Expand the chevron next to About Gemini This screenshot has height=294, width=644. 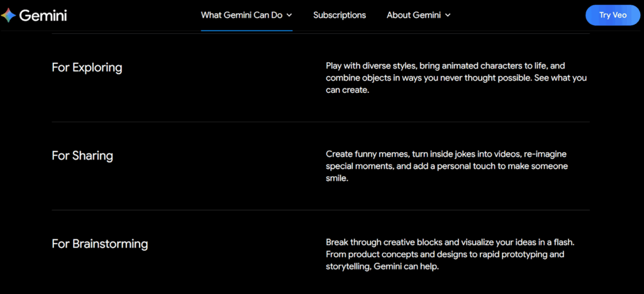click(448, 15)
